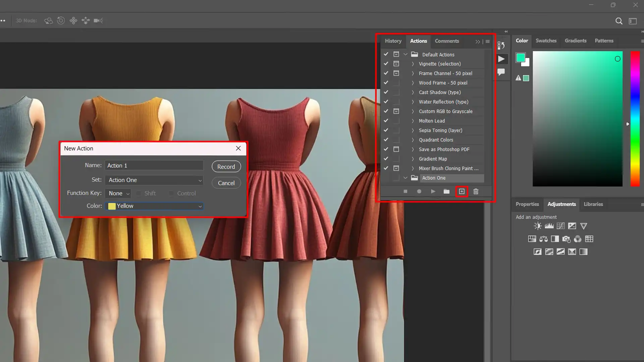644x362 pixels.
Task: Add a Selective Color adjustment
Action: (x=572, y=252)
